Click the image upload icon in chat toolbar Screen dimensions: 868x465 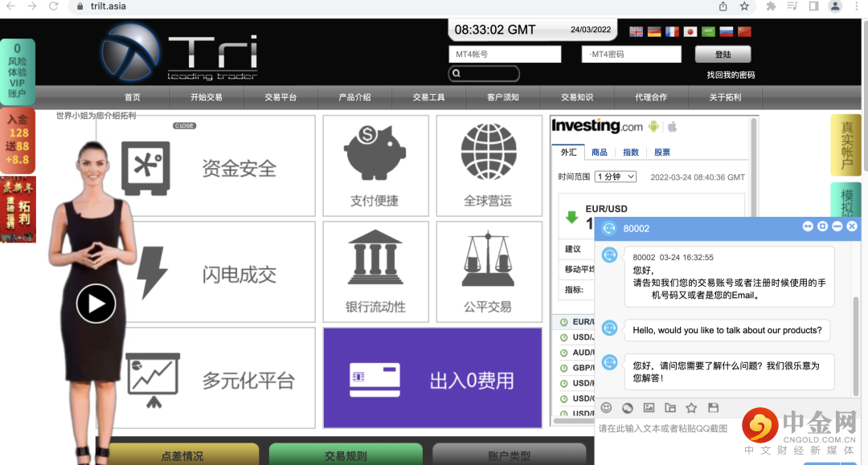(x=649, y=408)
